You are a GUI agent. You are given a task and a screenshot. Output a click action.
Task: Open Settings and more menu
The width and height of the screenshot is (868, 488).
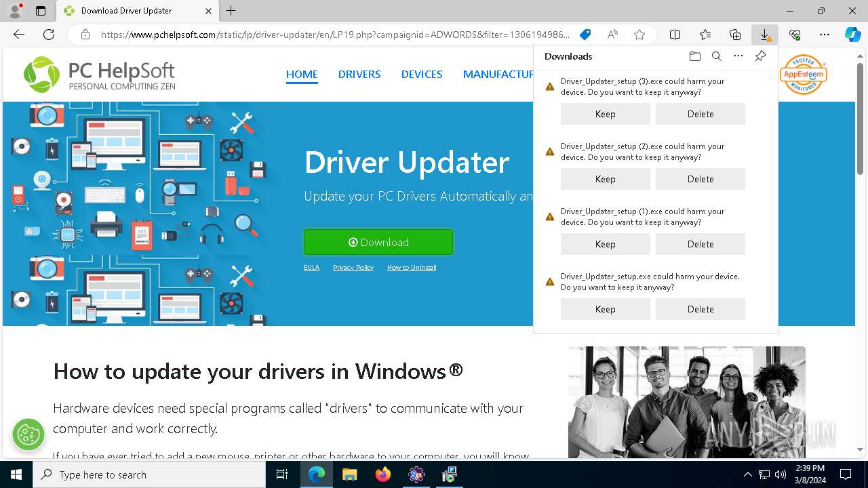pyautogui.click(x=825, y=35)
